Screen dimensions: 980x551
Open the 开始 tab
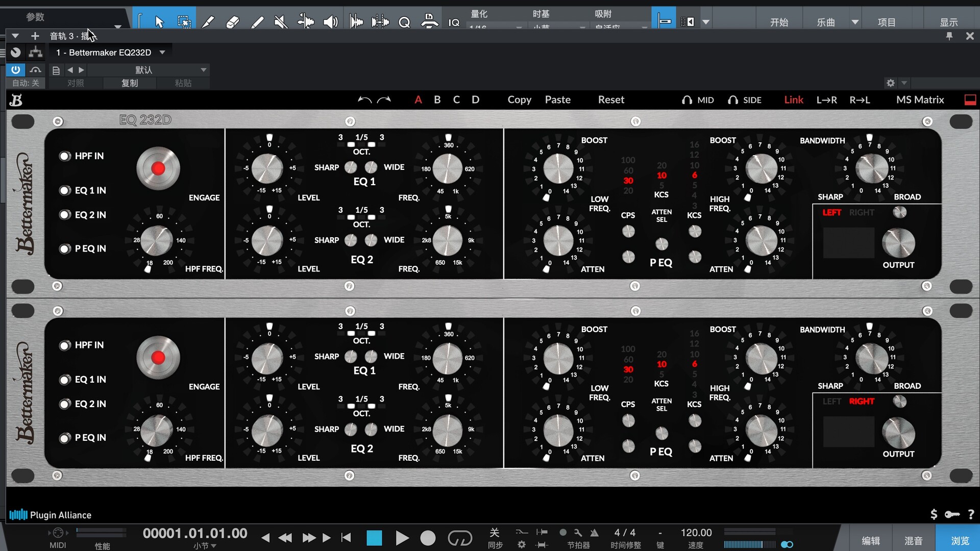click(x=779, y=22)
